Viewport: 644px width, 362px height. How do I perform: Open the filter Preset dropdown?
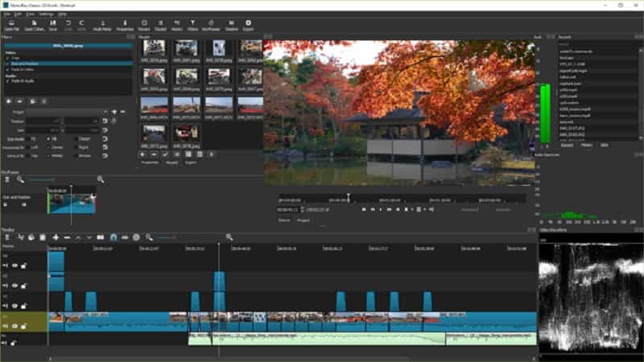pos(68,112)
